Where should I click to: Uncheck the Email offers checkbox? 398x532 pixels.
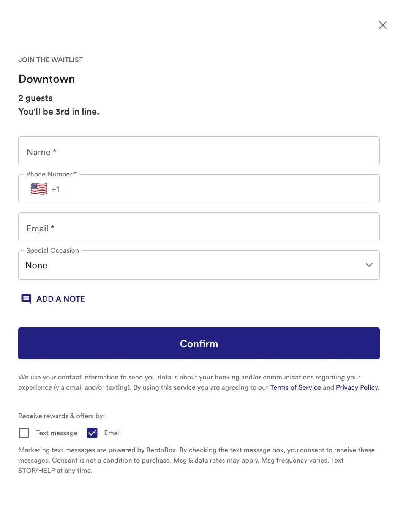pyautogui.click(x=92, y=433)
